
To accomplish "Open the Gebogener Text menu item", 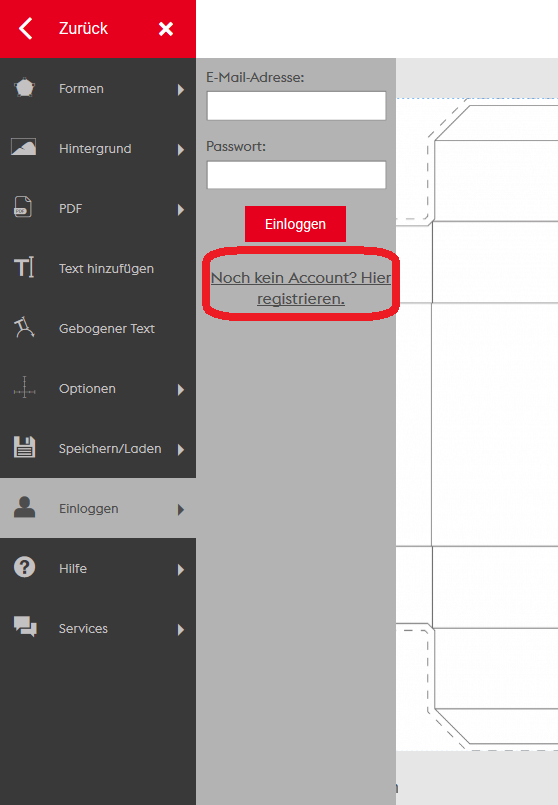I will (98, 328).
